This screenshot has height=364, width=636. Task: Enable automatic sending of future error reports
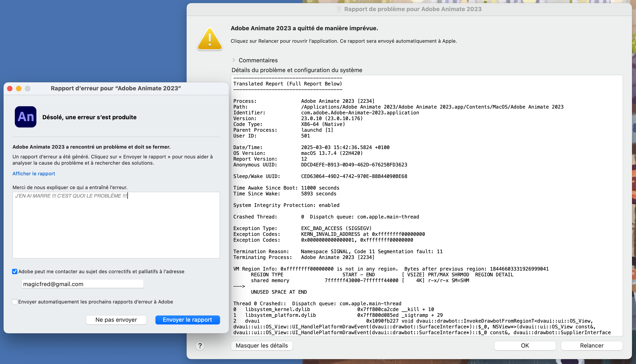point(15,302)
